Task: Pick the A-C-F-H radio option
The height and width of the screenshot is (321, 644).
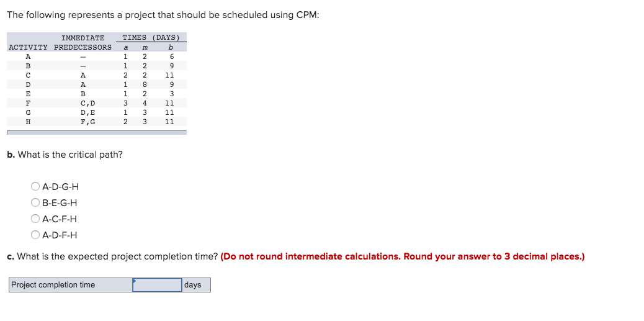Action: (x=36, y=219)
